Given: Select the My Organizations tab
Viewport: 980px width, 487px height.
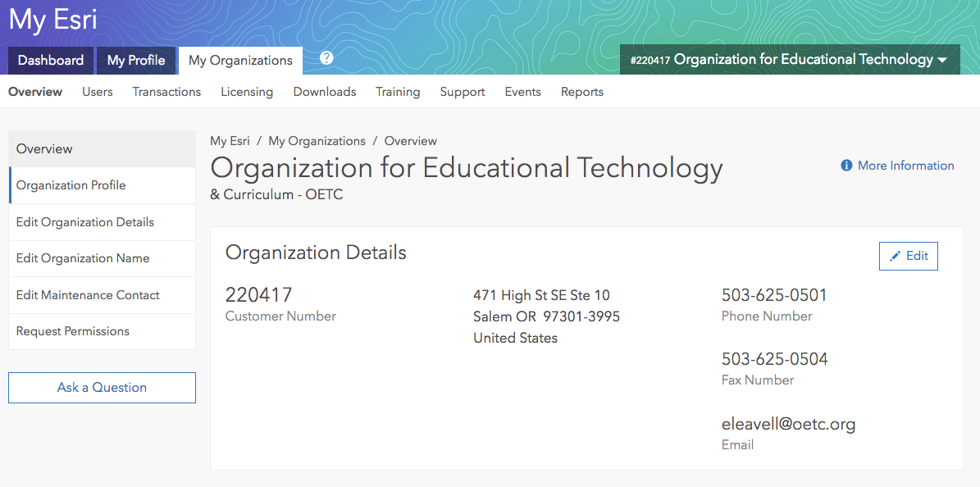Looking at the screenshot, I should point(240,61).
